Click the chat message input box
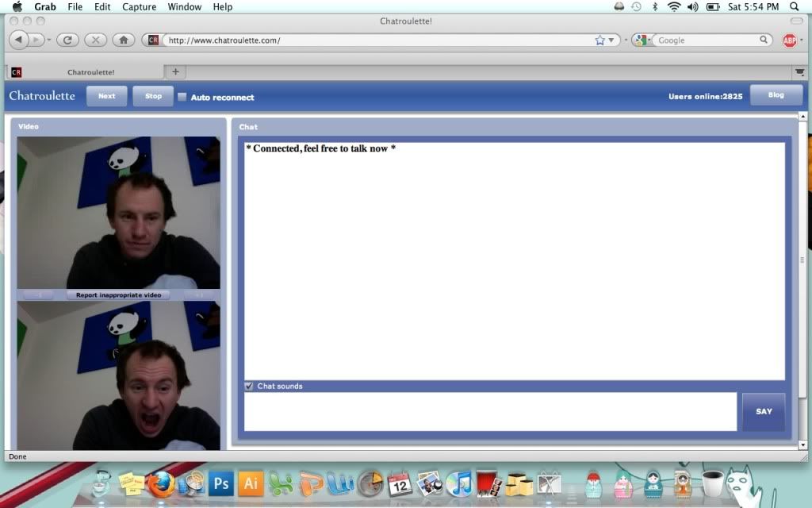Screen dimensions: 812x508 pos(490,412)
